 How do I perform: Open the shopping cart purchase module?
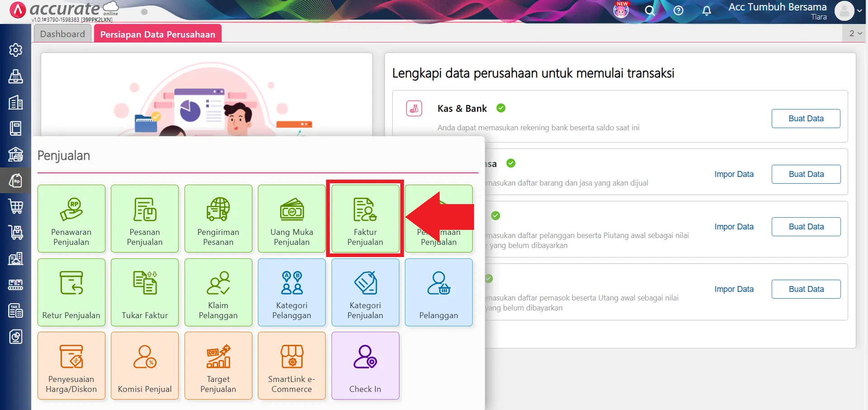(x=16, y=207)
